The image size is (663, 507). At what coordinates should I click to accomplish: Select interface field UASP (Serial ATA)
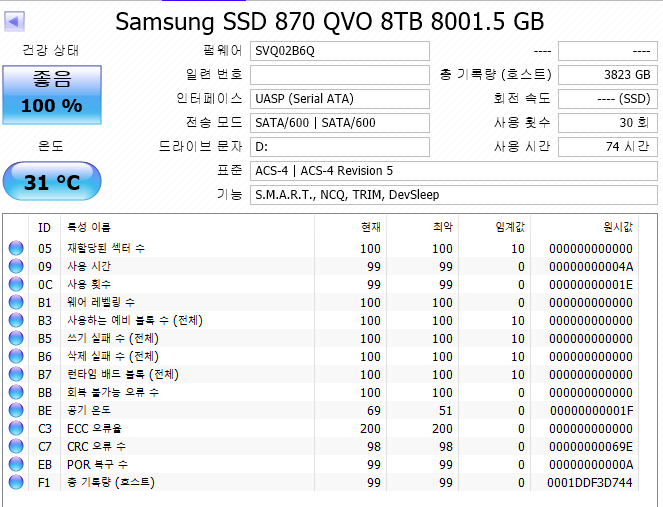[340, 99]
